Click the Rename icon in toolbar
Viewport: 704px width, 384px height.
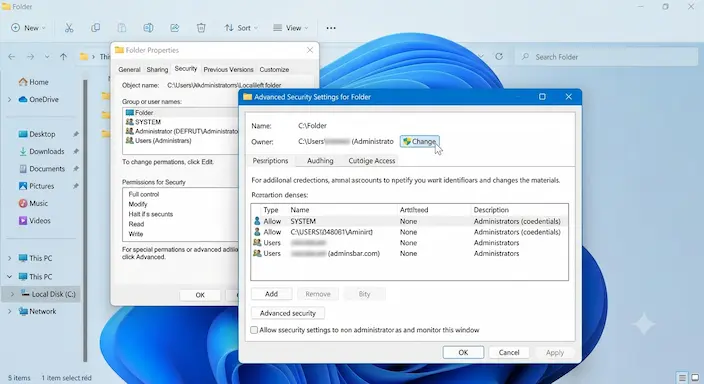148,28
